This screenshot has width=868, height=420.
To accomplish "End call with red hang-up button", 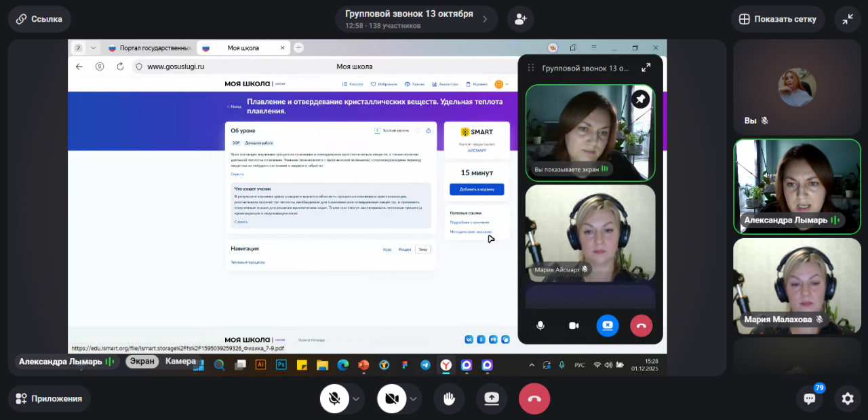I will point(534,398).
